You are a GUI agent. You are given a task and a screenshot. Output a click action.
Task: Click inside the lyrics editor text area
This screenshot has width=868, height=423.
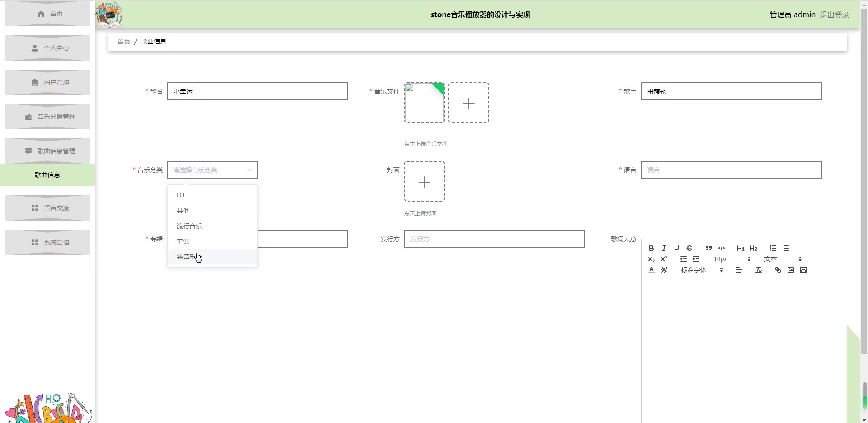point(736,351)
